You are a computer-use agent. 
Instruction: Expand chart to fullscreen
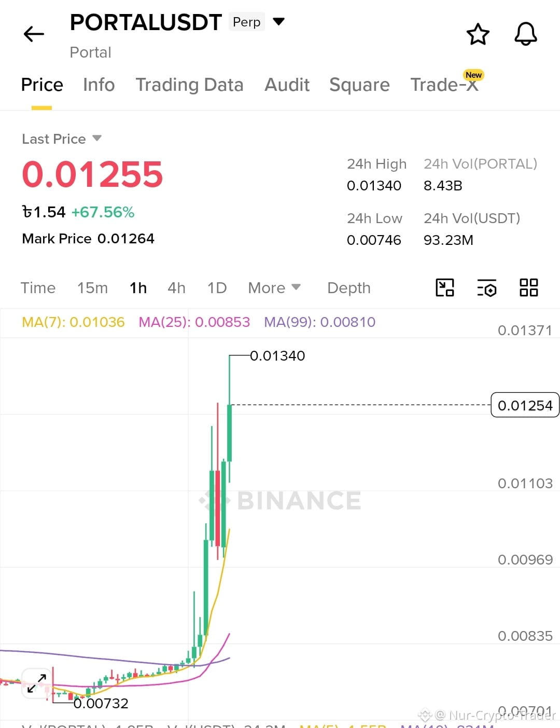point(37,683)
